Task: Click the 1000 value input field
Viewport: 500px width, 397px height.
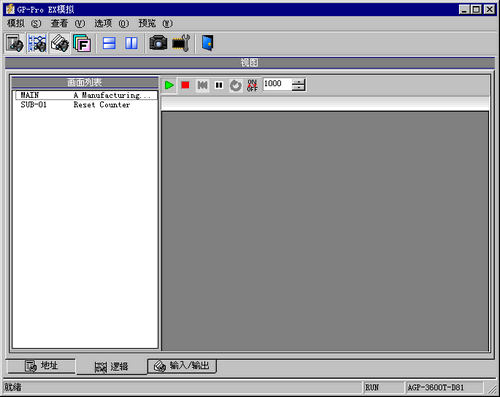Action: point(277,84)
